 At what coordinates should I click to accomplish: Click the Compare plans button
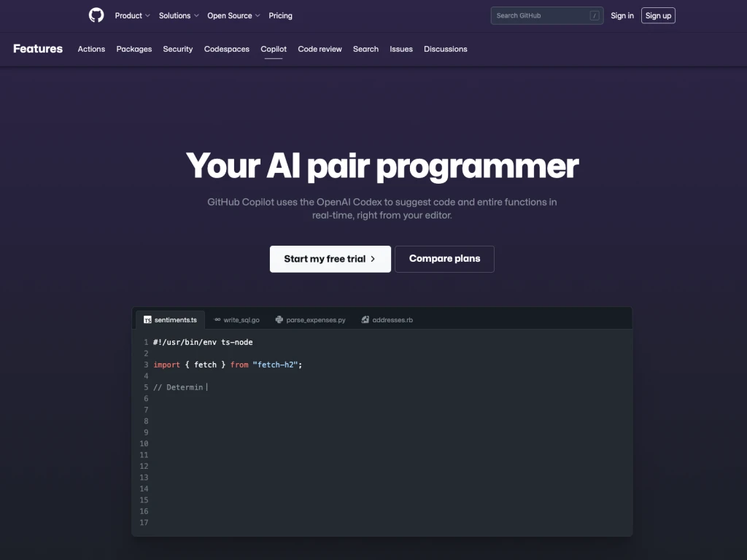point(444,259)
